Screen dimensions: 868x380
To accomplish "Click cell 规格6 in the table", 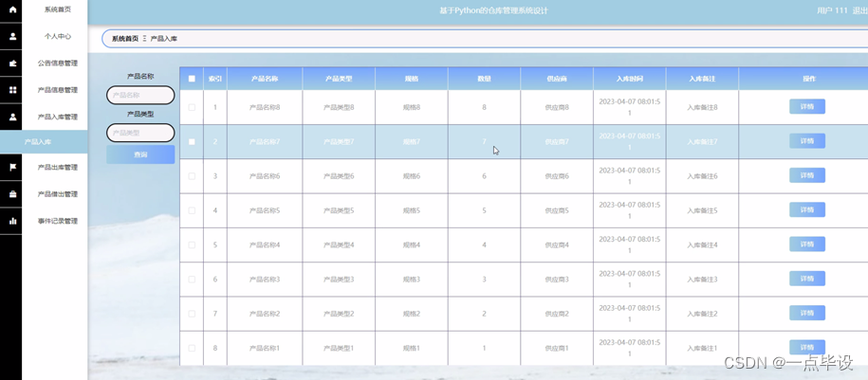I will tap(412, 176).
